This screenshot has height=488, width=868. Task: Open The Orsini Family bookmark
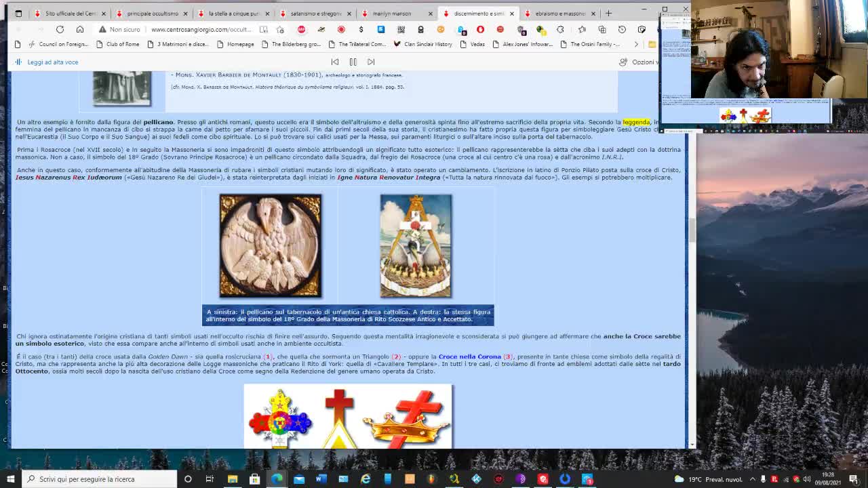[x=589, y=44]
